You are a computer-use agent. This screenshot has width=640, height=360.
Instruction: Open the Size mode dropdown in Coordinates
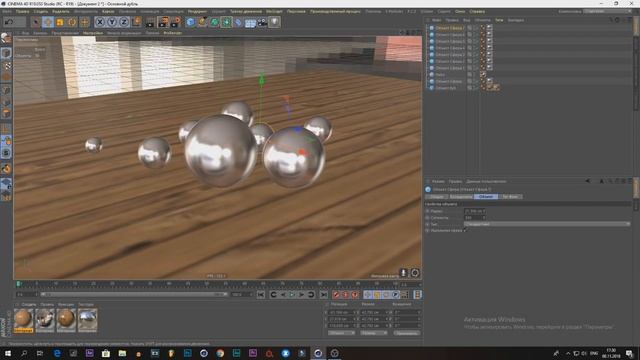click(x=374, y=333)
